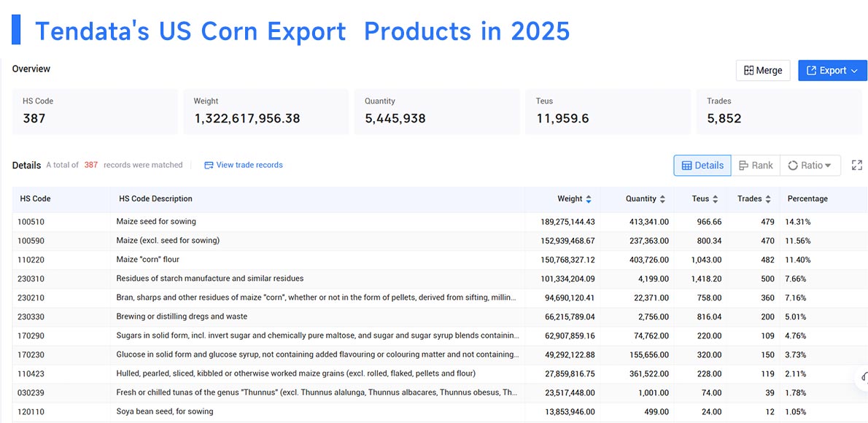The width and height of the screenshot is (868, 423).
Task: Click the headset support icon at right edge
Action: (864, 379)
